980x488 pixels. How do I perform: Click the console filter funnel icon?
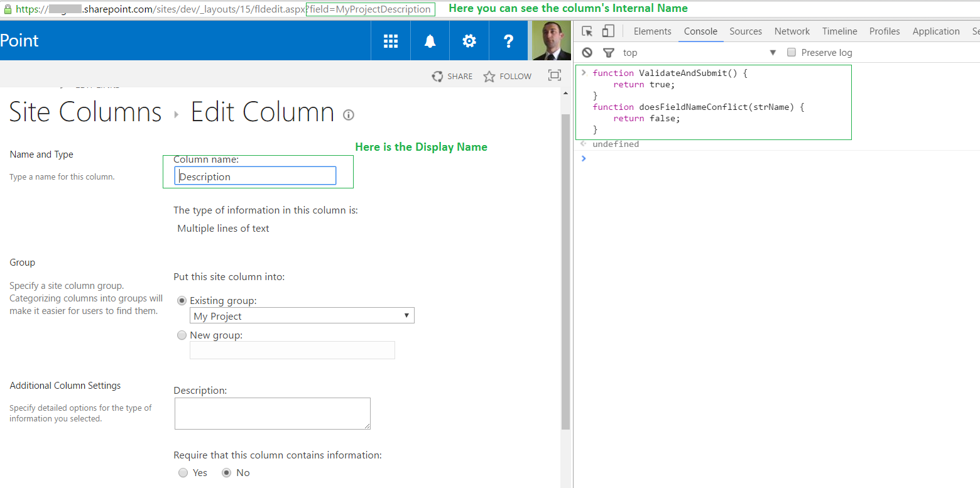coord(608,53)
